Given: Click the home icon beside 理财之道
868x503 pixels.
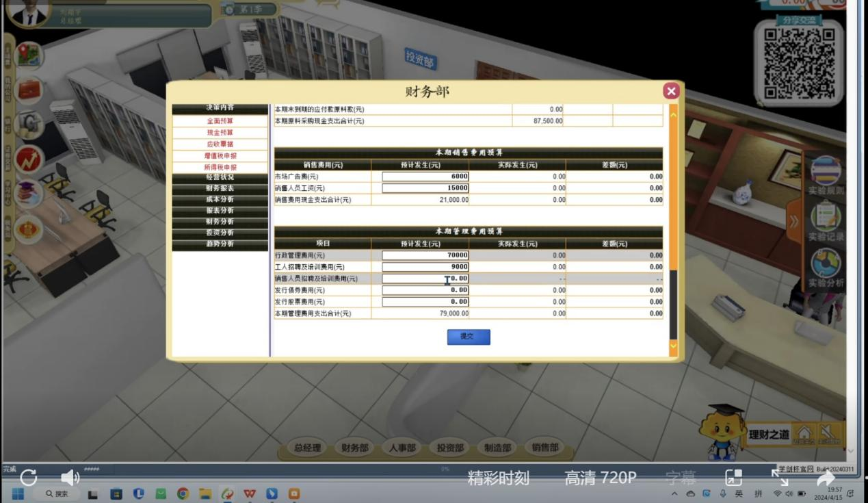Looking at the screenshot, I should (804, 433).
